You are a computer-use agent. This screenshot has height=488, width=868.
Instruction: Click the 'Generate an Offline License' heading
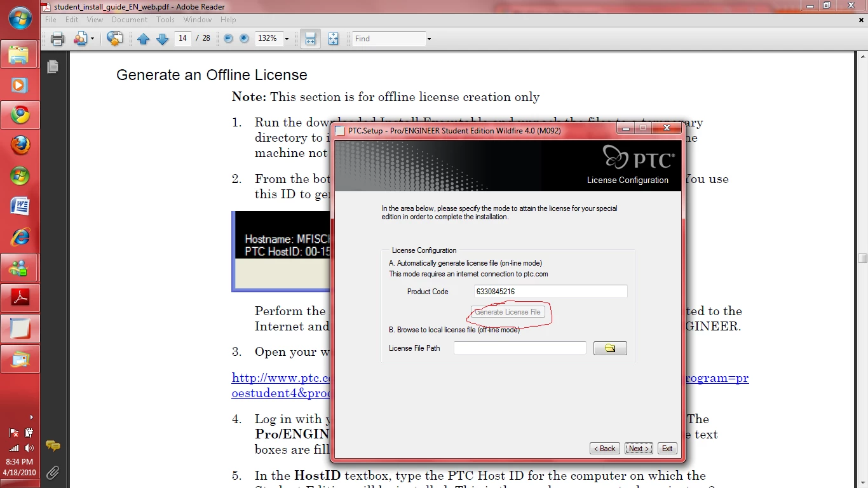tap(212, 75)
